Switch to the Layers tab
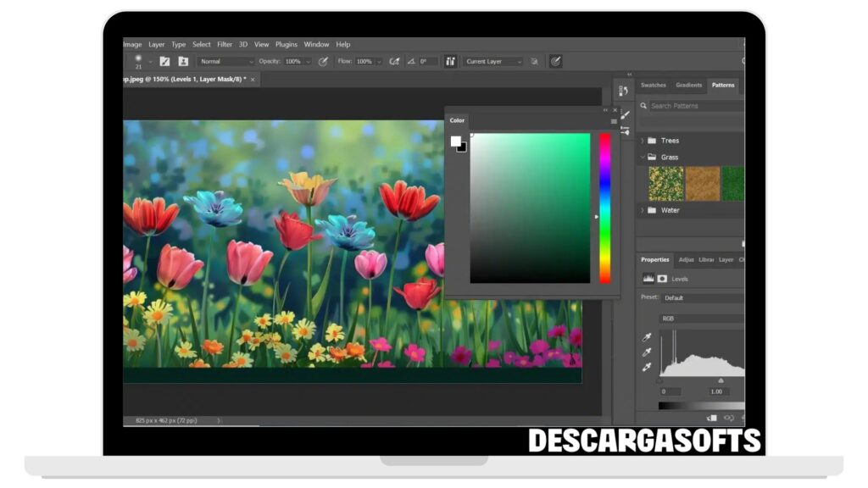 726,259
